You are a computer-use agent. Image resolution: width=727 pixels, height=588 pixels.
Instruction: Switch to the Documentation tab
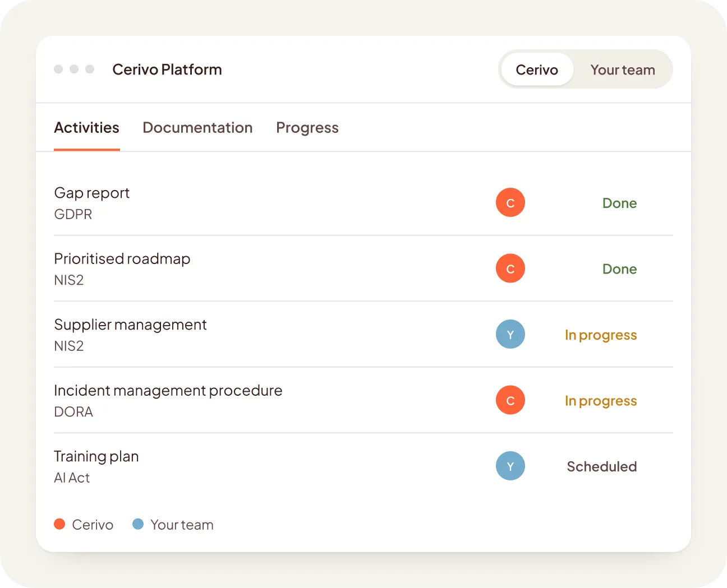(197, 128)
